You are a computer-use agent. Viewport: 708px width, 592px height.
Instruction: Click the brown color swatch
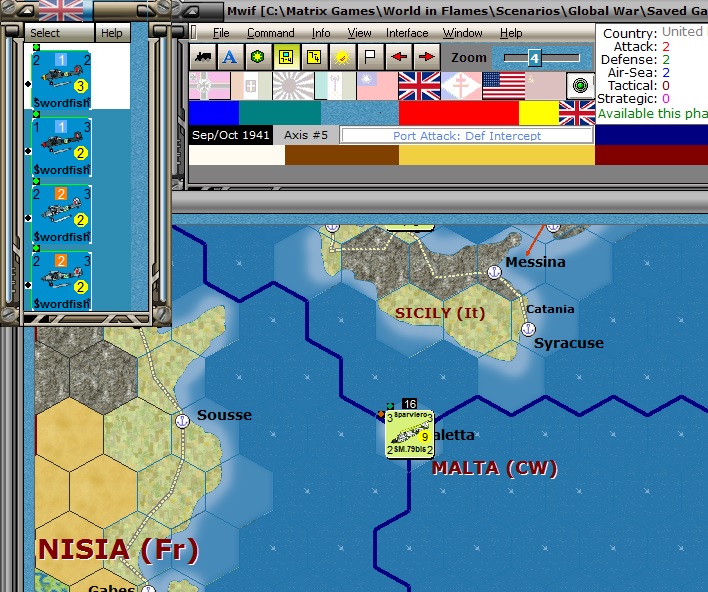pos(342,155)
